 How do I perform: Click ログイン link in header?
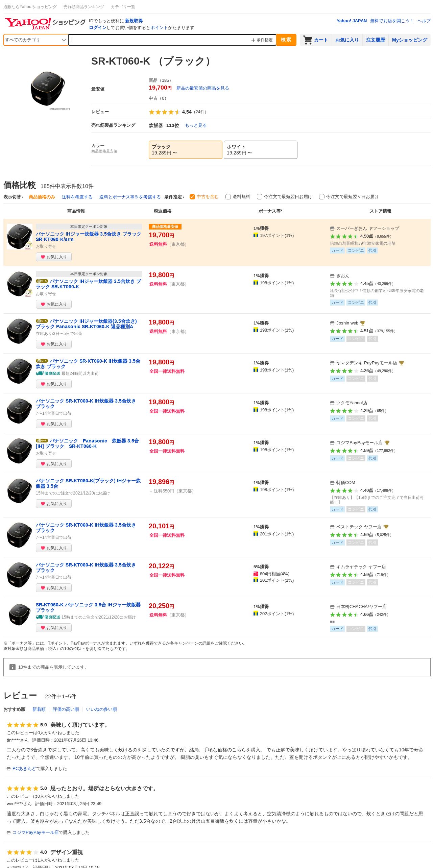[x=97, y=28]
